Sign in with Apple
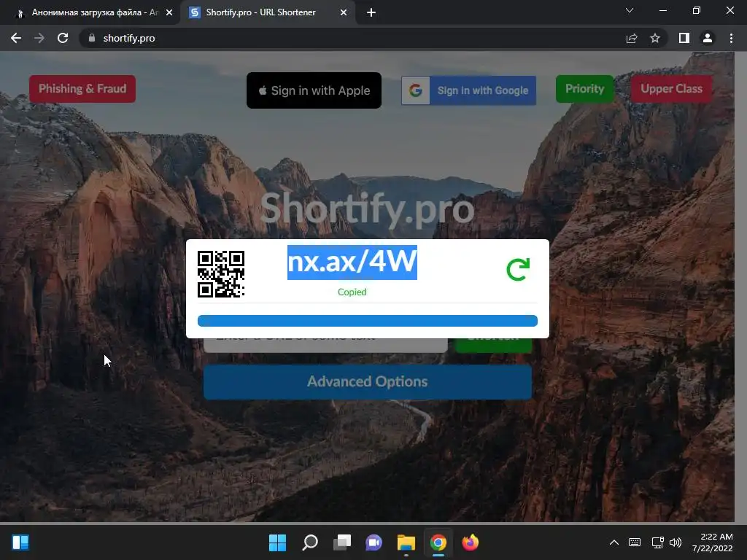This screenshot has width=747, height=560. (314, 90)
